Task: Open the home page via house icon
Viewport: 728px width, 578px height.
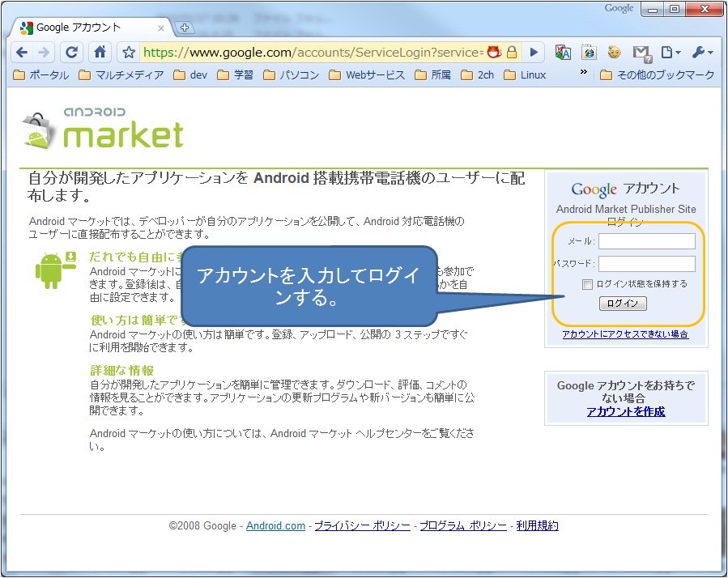Action: [100, 53]
